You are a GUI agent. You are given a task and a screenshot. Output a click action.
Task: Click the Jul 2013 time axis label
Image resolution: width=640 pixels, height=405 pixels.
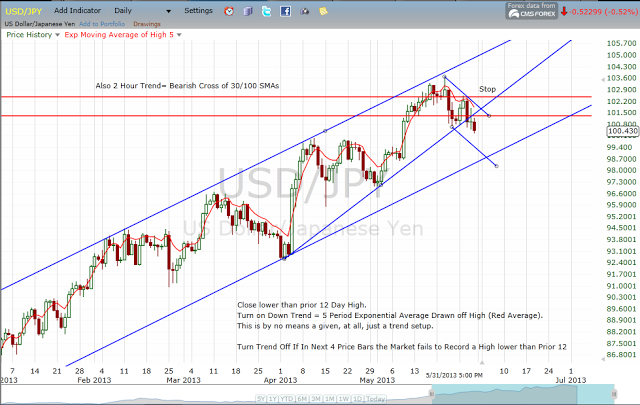(x=571, y=380)
